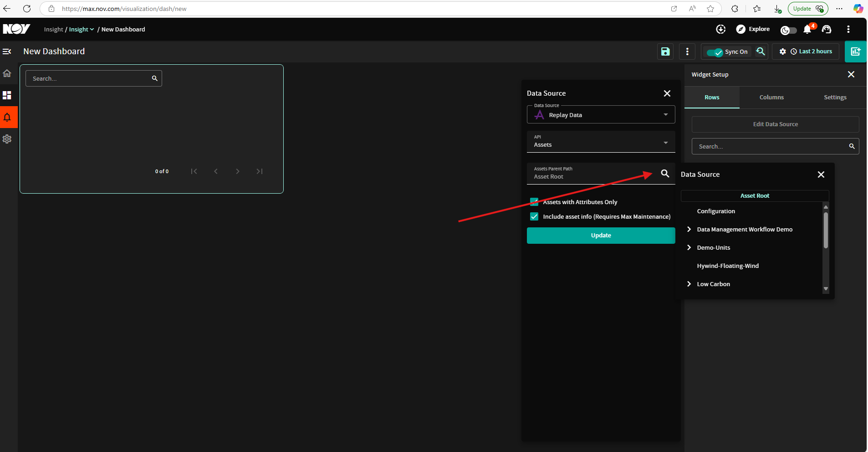Go to previous page of widget table

pos(216,171)
